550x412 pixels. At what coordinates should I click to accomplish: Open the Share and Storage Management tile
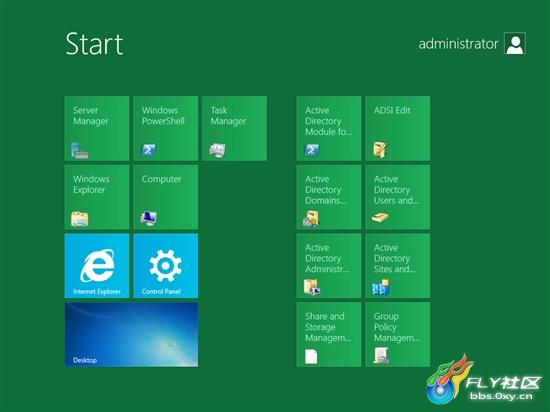tap(329, 335)
